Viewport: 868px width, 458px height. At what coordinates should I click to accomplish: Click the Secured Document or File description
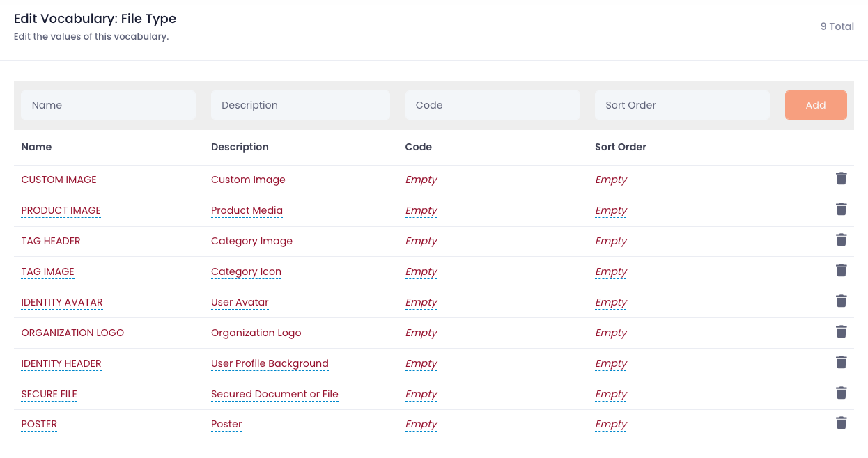(x=274, y=394)
